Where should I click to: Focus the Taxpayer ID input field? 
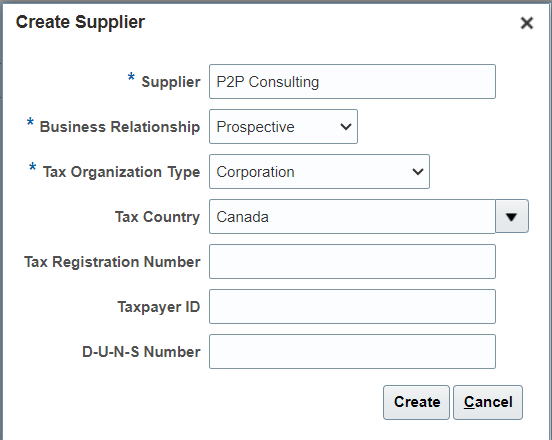(x=352, y=307)
